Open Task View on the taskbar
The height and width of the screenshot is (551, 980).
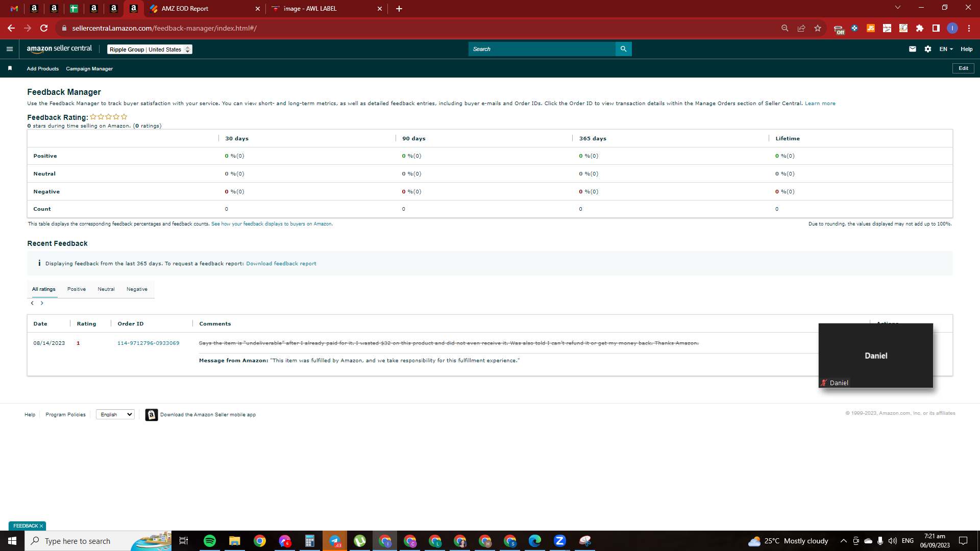coord(184,541)
